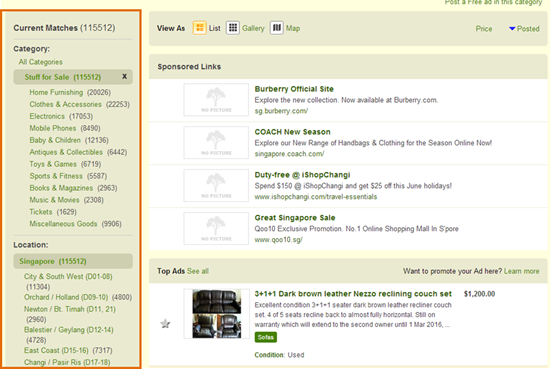The height and width of the screenshot is (369, 550).
Task: Open COACH New Season sponsored link
Action: [x=293, y=132]
